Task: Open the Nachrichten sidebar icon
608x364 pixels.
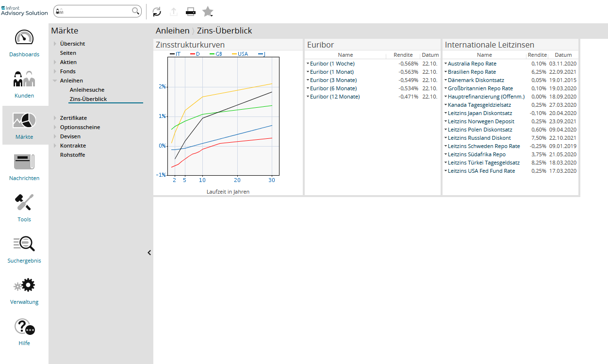Action: (24, 162)
